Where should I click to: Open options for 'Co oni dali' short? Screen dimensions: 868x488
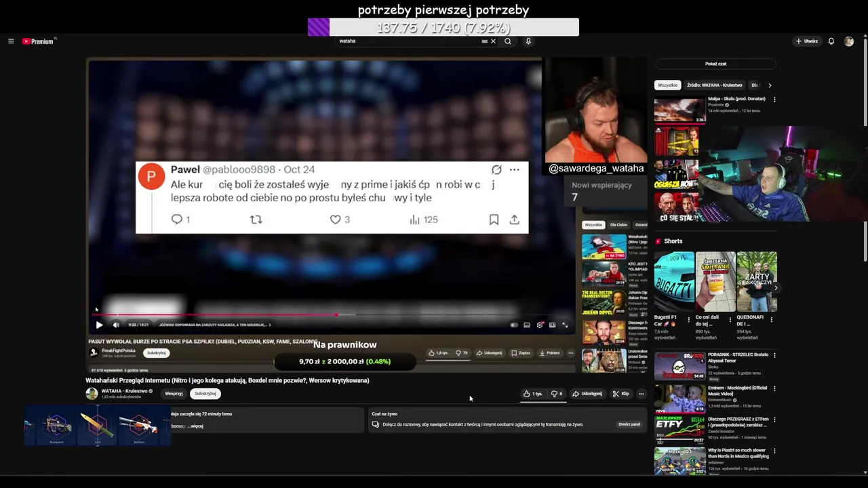tap(730, 319)
